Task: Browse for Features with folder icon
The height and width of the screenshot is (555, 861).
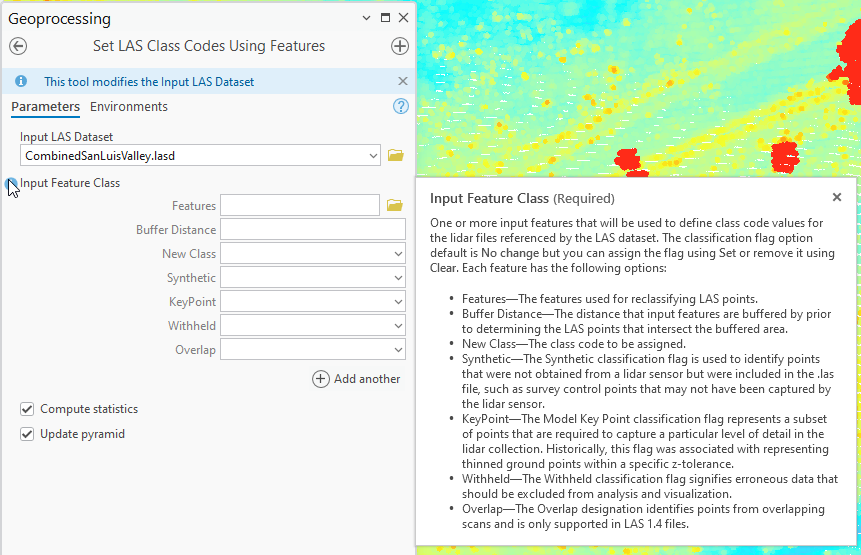Action: coord(394,205)
